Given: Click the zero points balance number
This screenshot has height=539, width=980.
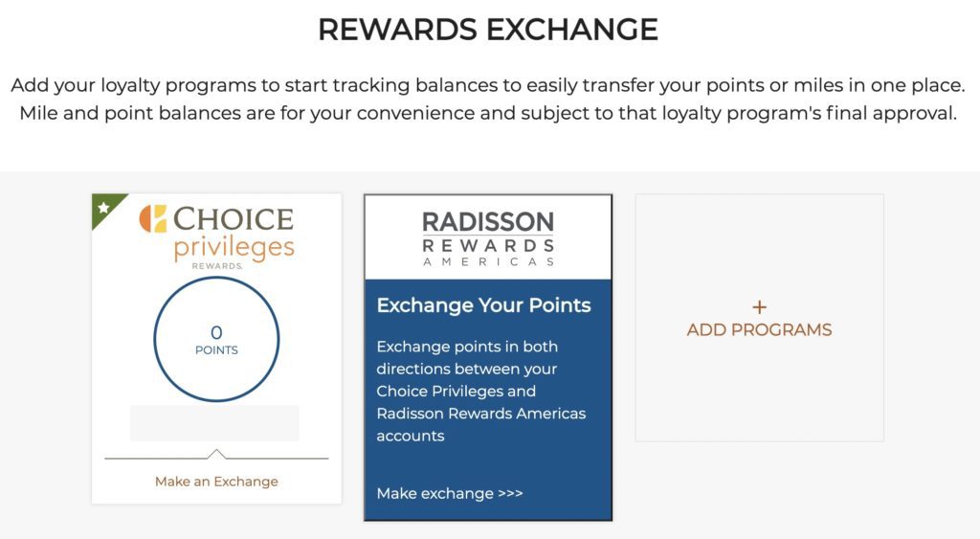Looking at the screenshot, I should 216,332.
